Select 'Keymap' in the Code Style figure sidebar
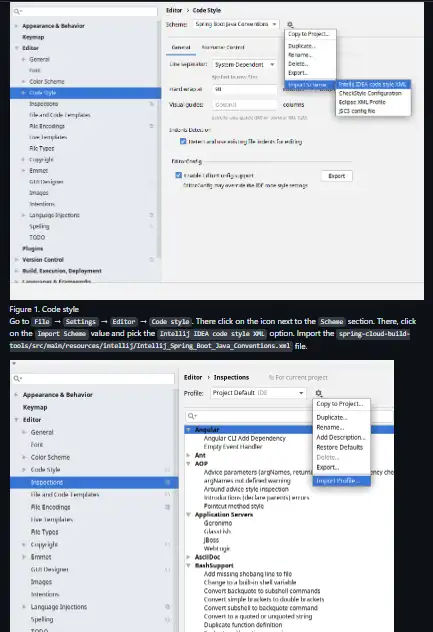The height and width of the screenshot is (632, 433). coord(33,37)
